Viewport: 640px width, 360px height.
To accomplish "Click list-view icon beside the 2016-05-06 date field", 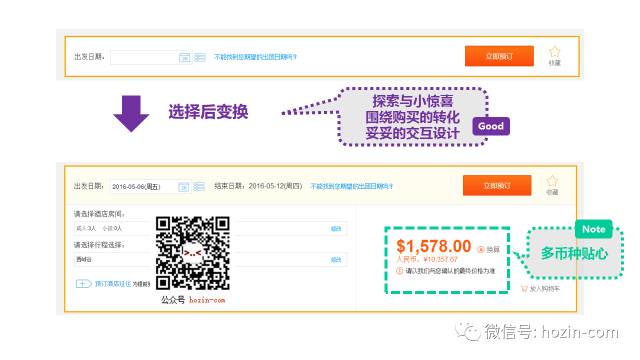I will [199, 187].
